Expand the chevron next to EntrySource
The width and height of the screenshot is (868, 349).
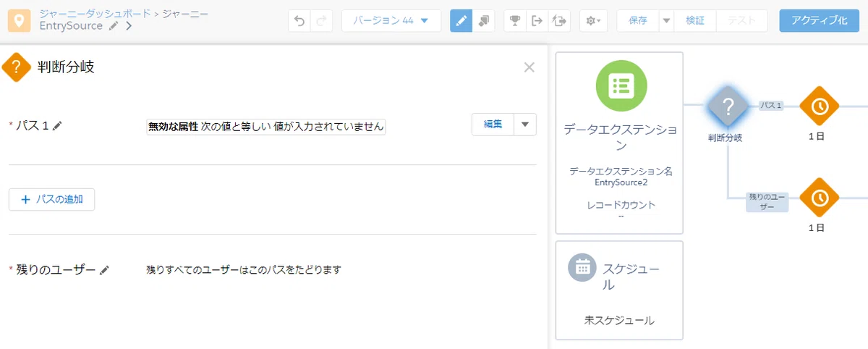(128, 26)
